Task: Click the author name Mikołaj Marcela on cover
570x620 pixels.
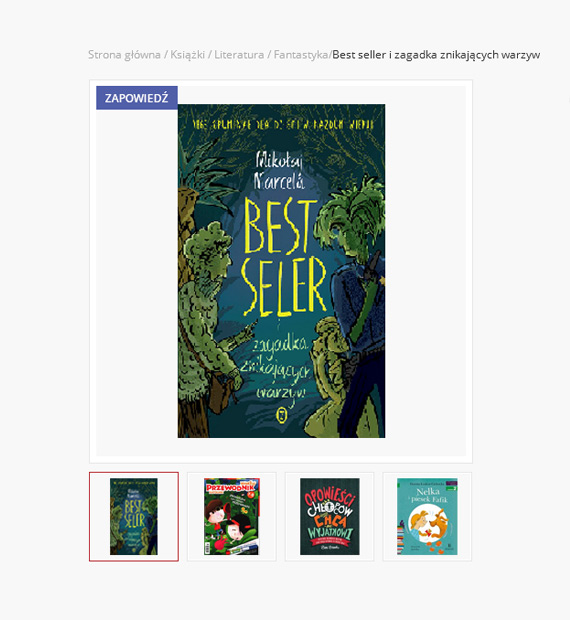Action: 280,170
